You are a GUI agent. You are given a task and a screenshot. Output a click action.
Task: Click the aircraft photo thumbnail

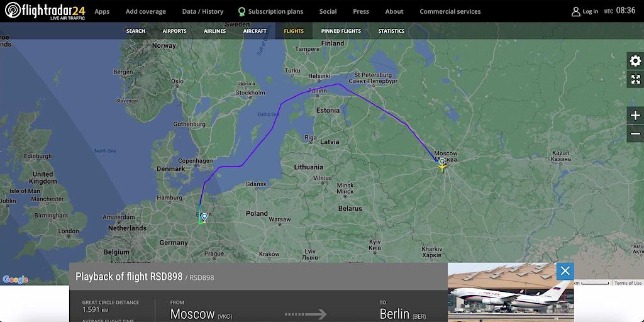tap(511, 292)
